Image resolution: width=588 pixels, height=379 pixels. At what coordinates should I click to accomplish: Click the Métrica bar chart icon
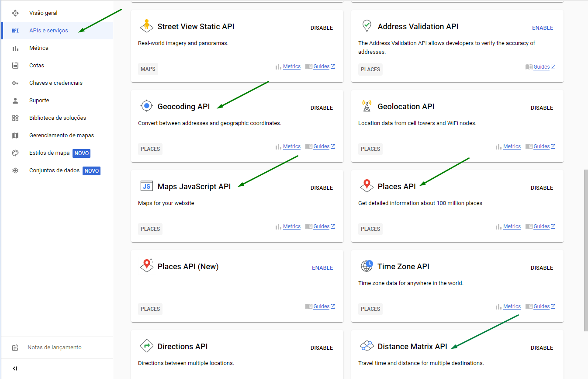(15, 48)
